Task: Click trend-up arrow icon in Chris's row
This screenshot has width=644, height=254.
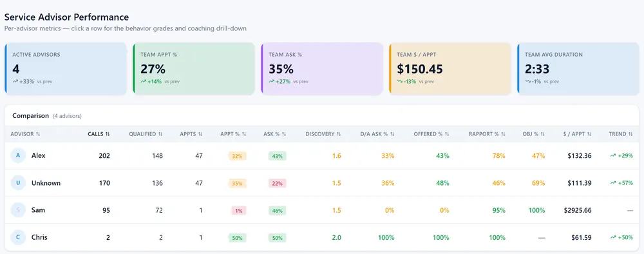Action: pos(613,237)
